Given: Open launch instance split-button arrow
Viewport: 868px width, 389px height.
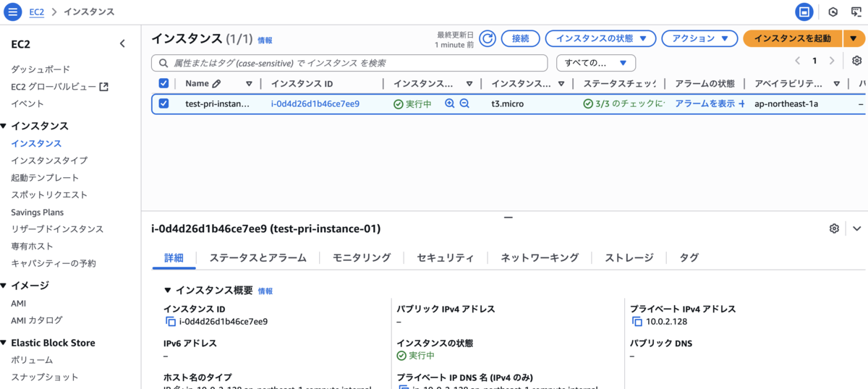Looking at the screenshot, I should [x=854, y=38].
